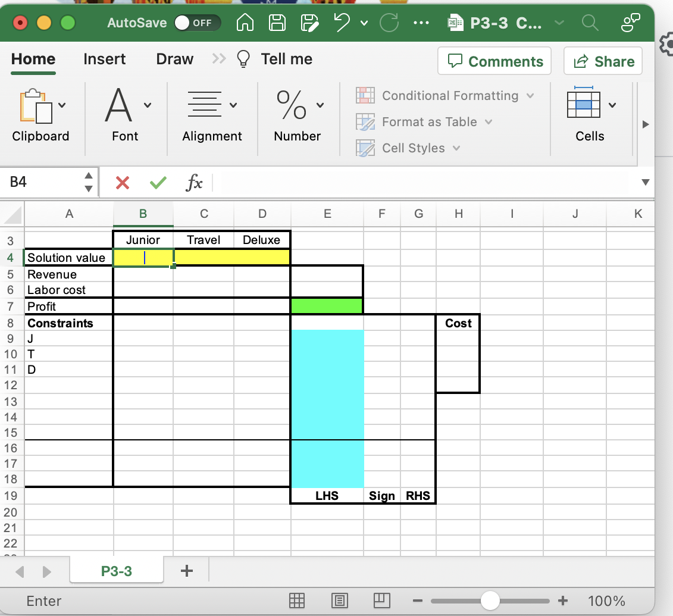Open the Home ribbon tab
Image resolution: width=673 pixels, height=616 pixels.
[33, 59]
